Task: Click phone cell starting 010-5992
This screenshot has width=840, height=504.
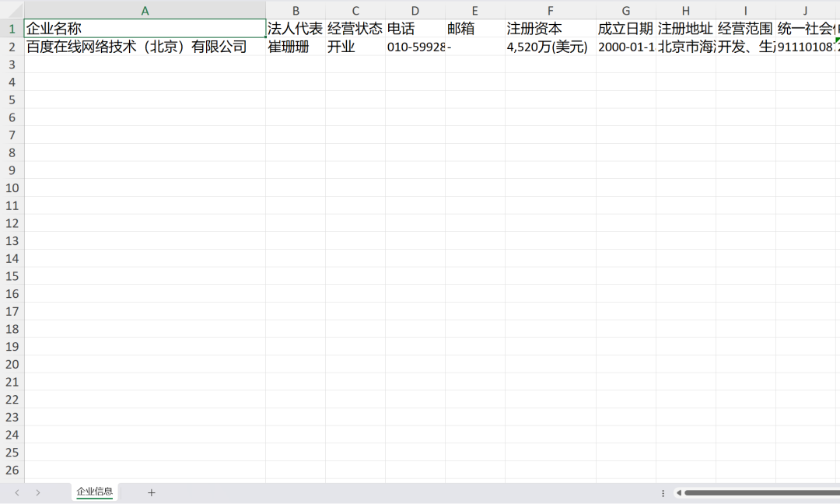Action: [415, 47]
